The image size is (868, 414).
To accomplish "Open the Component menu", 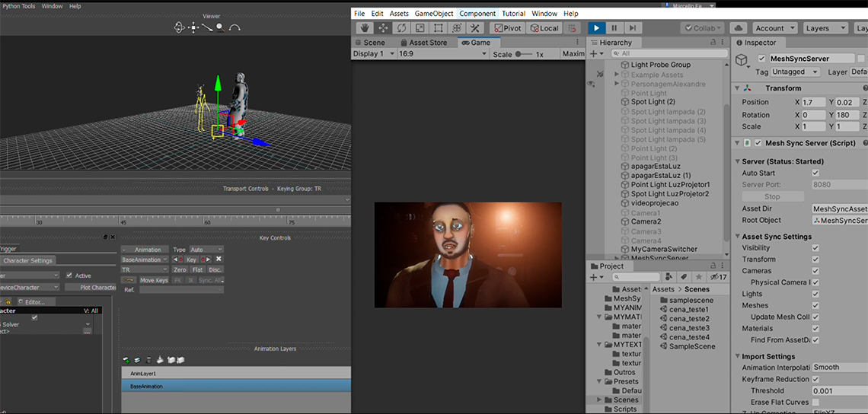I will [x=477, y=14].
